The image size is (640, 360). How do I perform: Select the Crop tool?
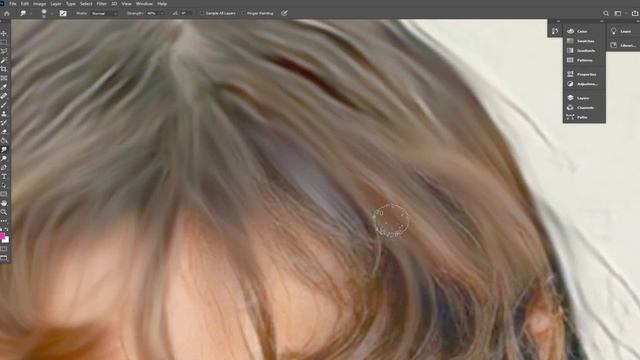coord(4,69)
